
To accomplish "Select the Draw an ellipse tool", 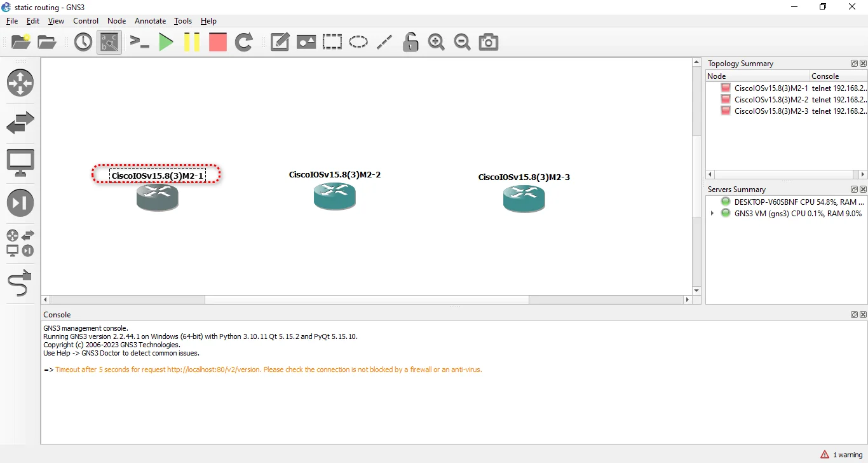I will pos(358,43).
